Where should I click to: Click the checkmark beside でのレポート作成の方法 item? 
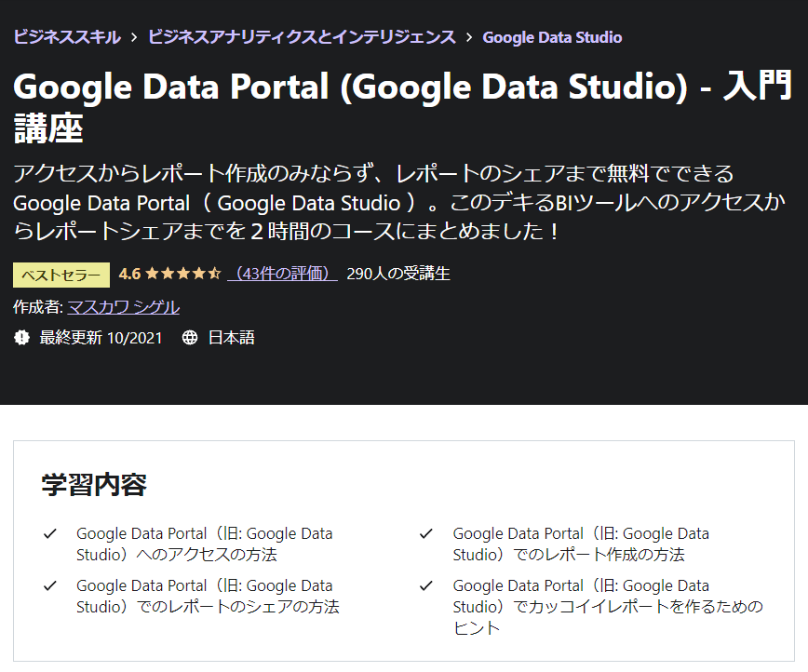[x=426, y=534]
